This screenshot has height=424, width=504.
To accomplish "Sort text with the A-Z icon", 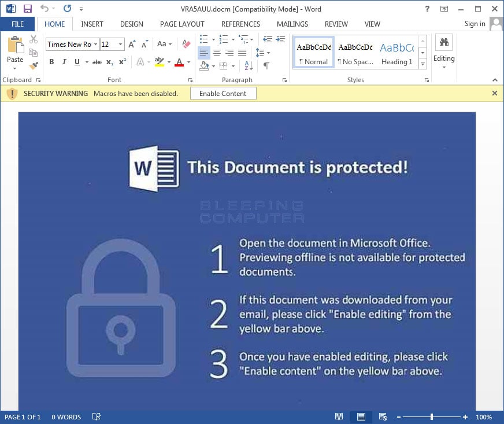I will click(249, 65).
